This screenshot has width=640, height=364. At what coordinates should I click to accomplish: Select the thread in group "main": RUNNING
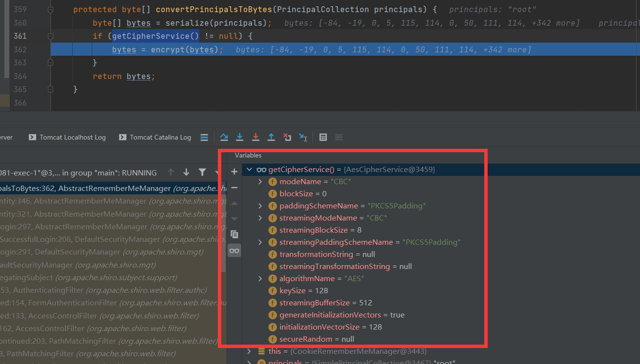click(x=79, y=173)
